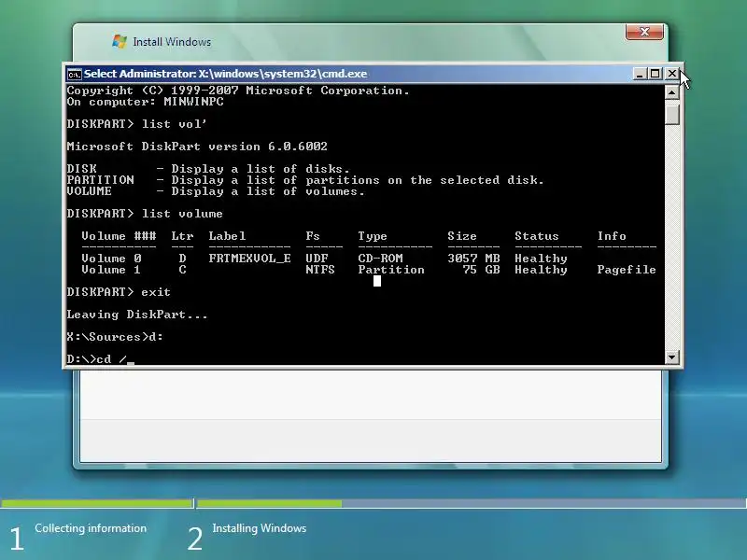Screen dimensions: 747x560
Task: Click the 'Label' column header
Action: pyautogui.click(x=227, y=236)
